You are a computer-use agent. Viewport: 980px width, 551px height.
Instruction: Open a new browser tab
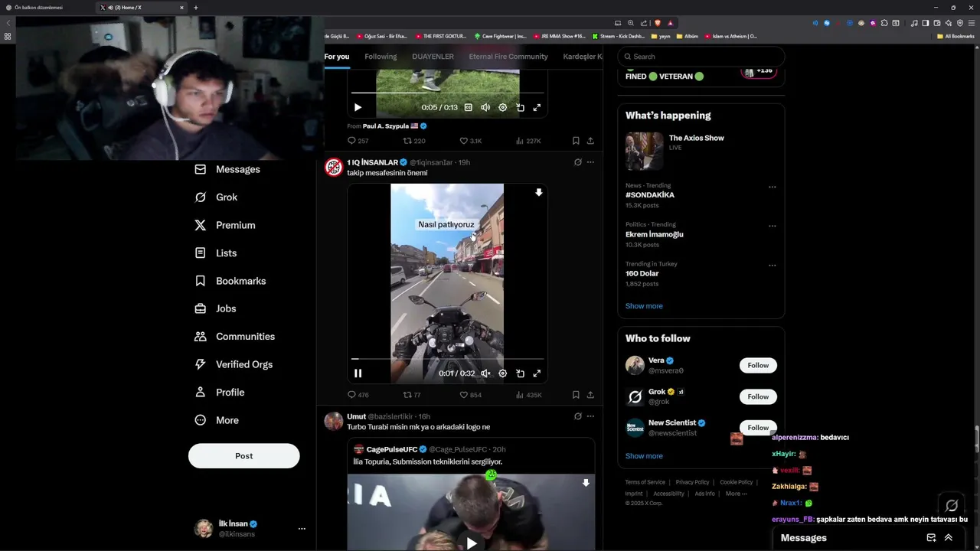195,8
